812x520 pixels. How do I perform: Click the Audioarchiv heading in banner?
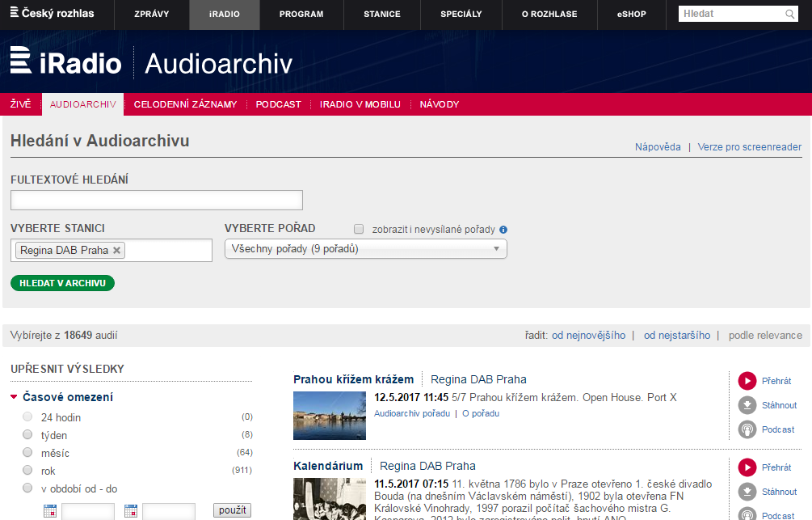click(x=218, y=63)
